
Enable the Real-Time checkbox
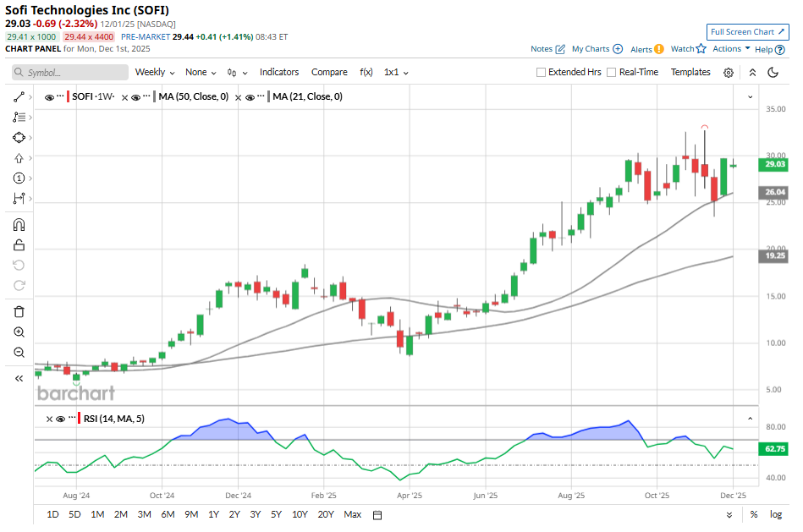[612, 73]
